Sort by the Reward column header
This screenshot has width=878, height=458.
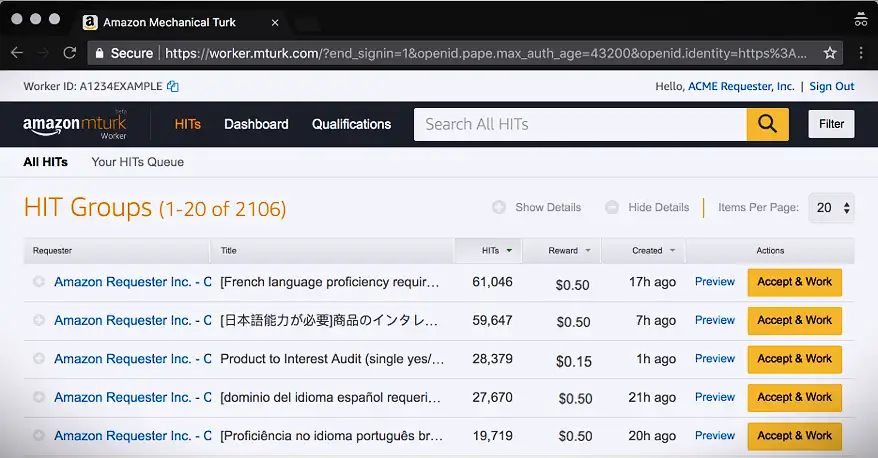(563, 250)
